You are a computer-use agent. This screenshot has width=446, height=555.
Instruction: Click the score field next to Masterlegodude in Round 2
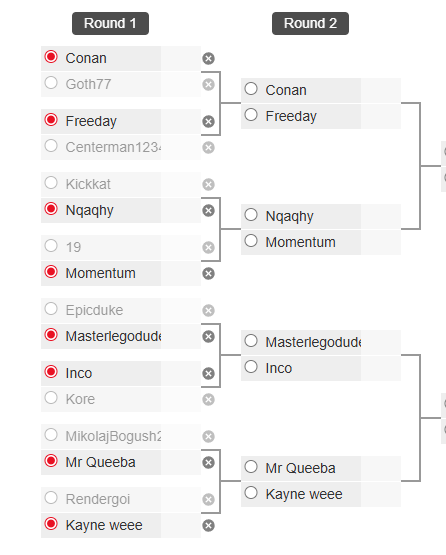[x=381, y=343]
